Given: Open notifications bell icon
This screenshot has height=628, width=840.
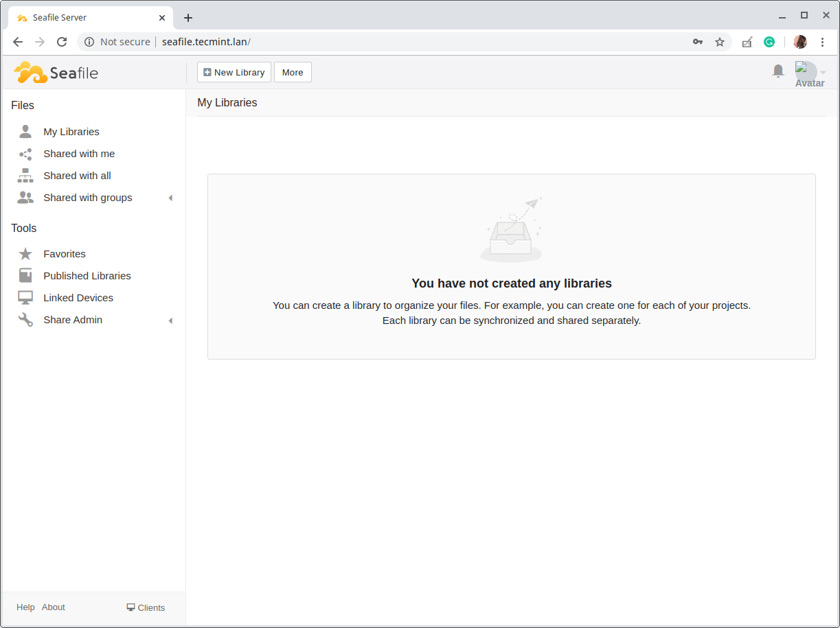Looking at the screenshot, I should click(778, 71).
